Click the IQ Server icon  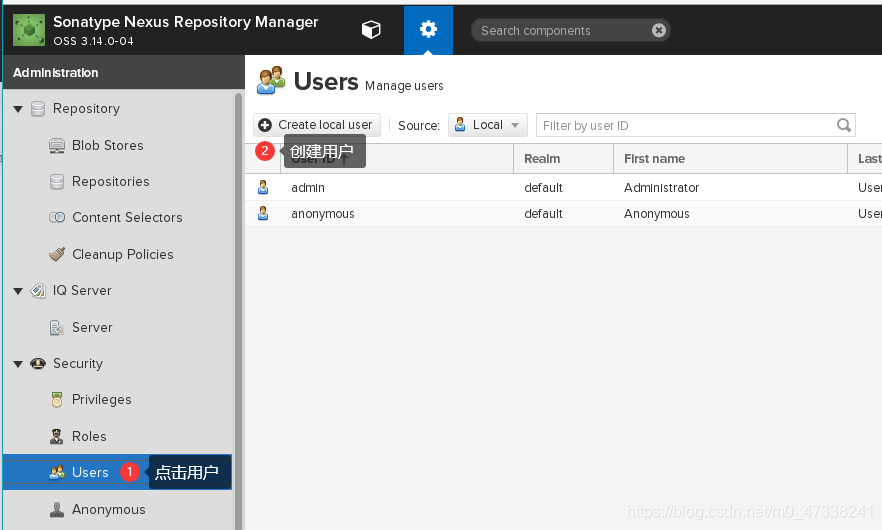coord(38,291)
